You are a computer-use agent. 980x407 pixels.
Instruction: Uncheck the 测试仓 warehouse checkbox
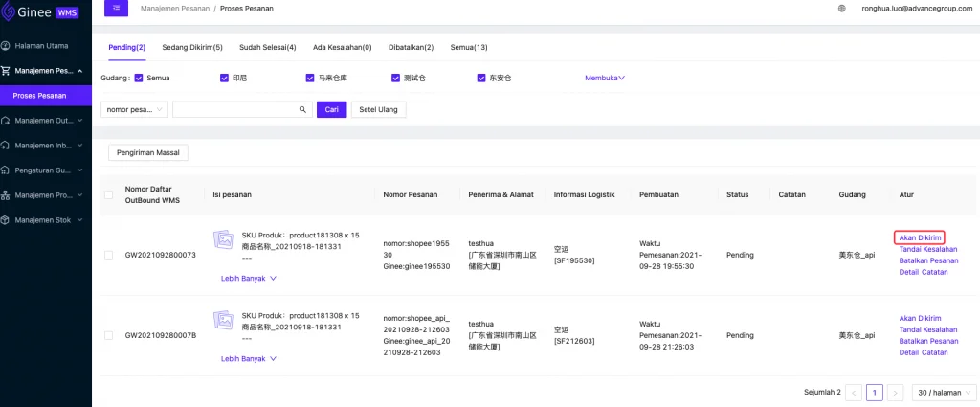395,79
